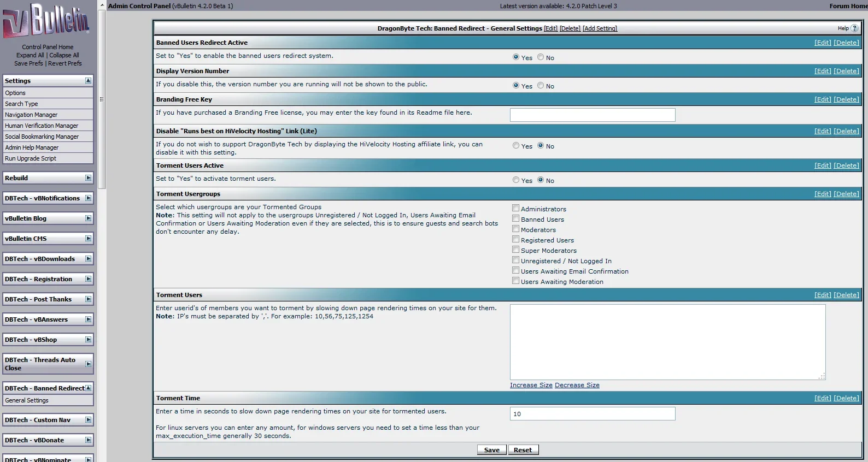Open Admin Help Manager

tap(48, 147)
